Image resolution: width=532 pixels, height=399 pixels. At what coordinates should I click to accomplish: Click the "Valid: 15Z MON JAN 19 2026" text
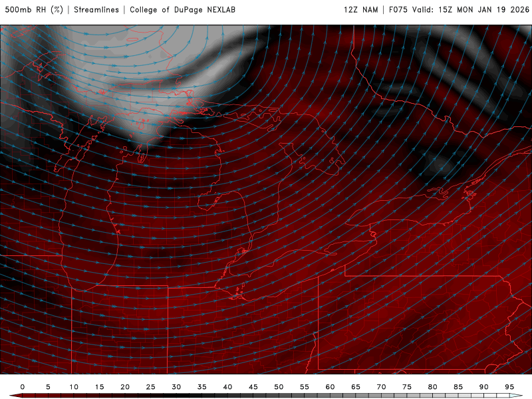(x=471, y=10)
